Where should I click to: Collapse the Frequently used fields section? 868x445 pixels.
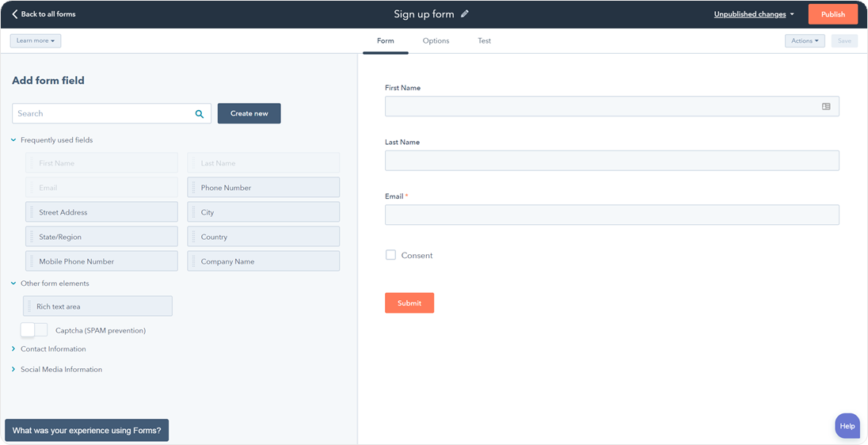click(13, 140)
